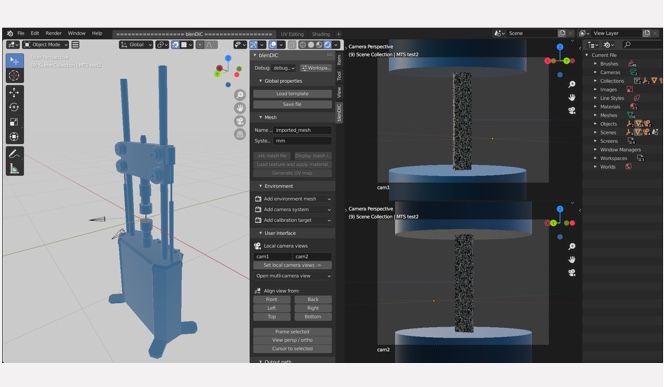Expand the Cameras outliner entry
This screenshot has width=664, height=387.
(x=595, y=72)
